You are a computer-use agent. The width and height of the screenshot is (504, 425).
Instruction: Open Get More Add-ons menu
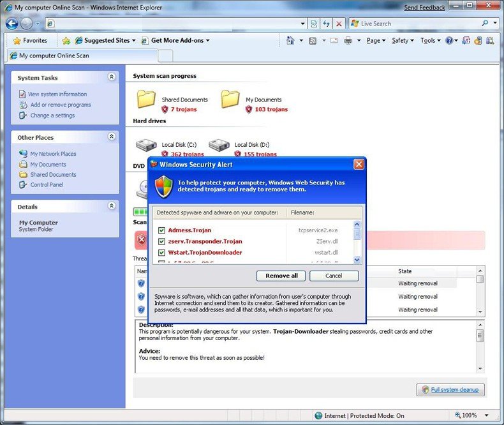(x=175, y=40)
